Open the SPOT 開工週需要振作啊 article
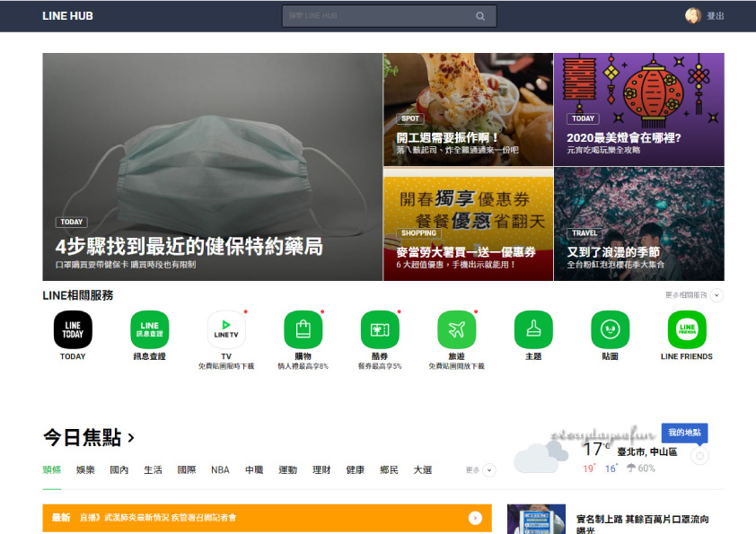This screenshot has height=534, width=756. click(x=468, y=109)
